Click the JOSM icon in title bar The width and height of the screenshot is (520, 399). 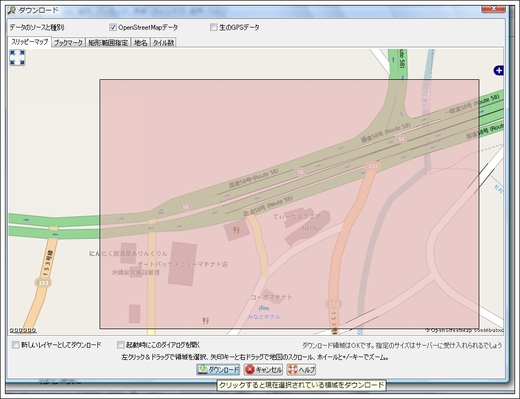[12, 10]
